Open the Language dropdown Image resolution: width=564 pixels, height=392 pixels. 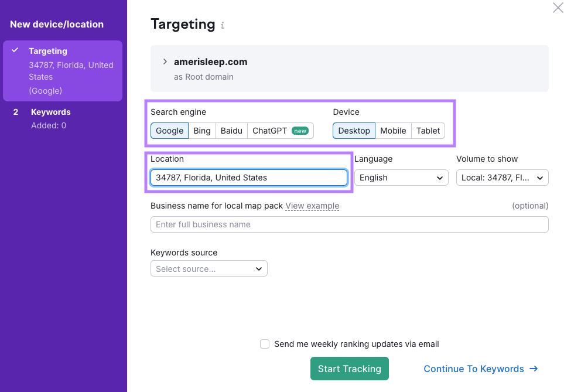coord(401,177)
